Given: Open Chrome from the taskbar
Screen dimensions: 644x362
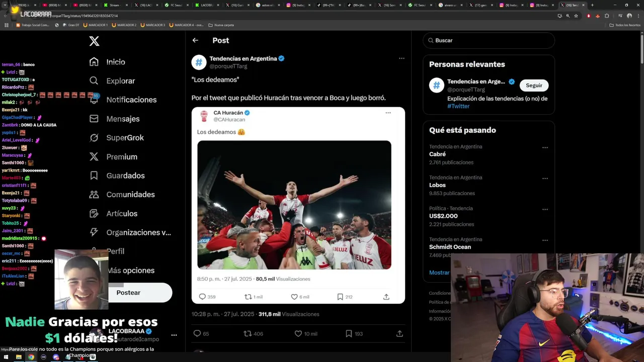Looking at the screenshot, I should click(31, 357).
